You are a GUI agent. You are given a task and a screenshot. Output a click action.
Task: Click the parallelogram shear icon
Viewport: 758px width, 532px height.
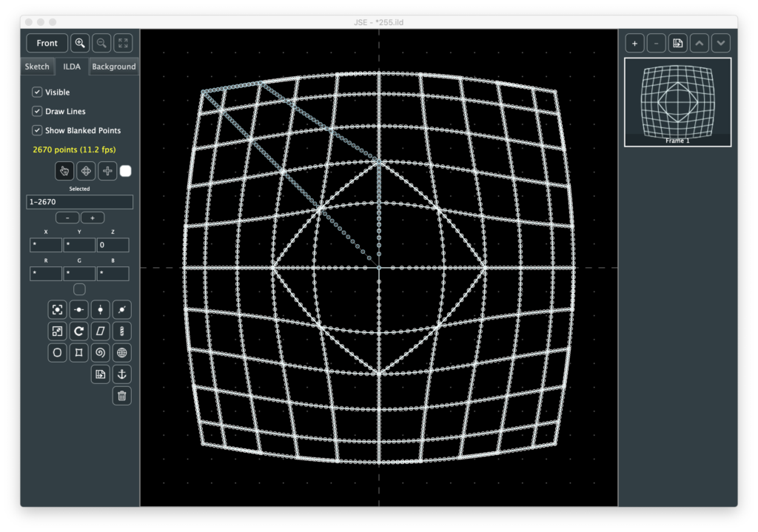click(x=101, y=331)
